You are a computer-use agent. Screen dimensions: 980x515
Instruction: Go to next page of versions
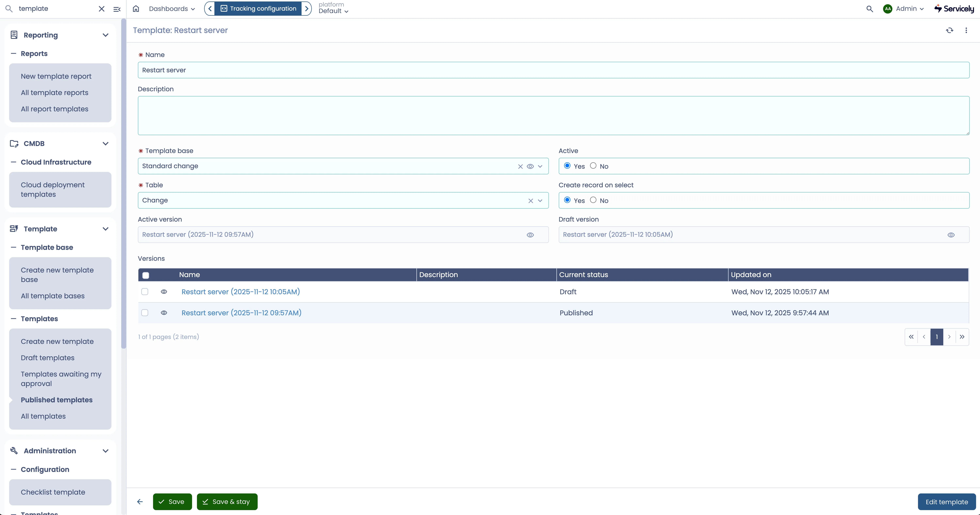pyautogui.click(x=949, y=337)
